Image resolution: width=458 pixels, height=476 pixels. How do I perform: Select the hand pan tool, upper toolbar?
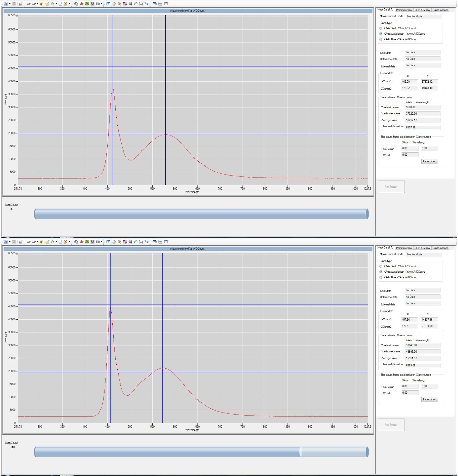tap(114, 4)
